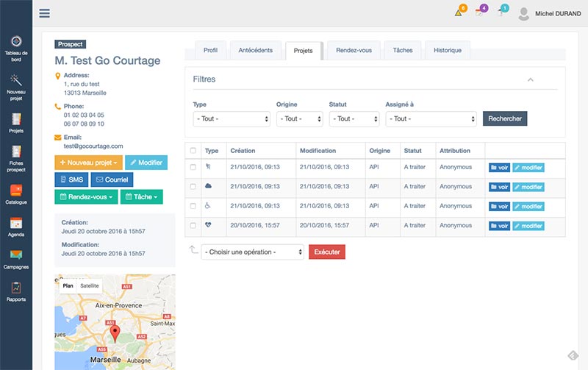The width and height of the screenshot is (588, 370).
Task: Open the Catalogue sidebar icon
Action: pos(16,191)
